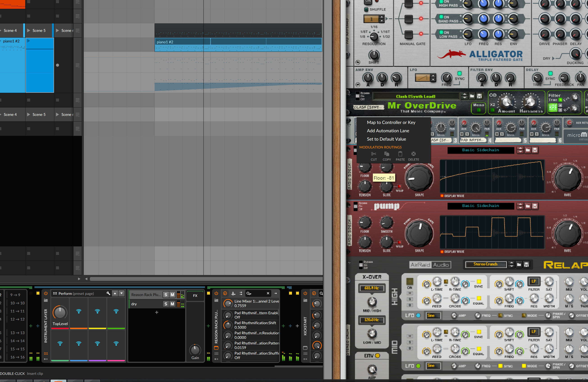Choose Add Automation Lane from the context menu
Screen dimensions: 588x382
coord(388,131)
